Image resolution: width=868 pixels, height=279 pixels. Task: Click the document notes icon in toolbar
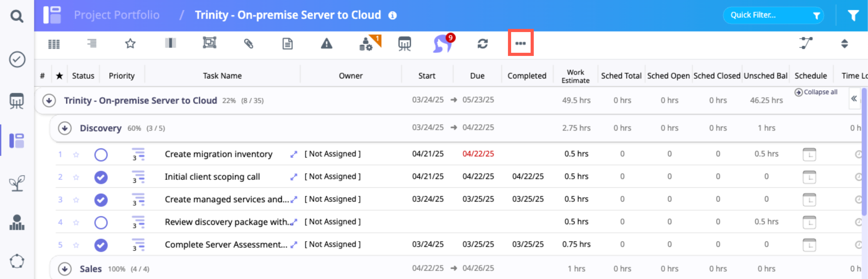pyautogui.click(x=287, y=43)
